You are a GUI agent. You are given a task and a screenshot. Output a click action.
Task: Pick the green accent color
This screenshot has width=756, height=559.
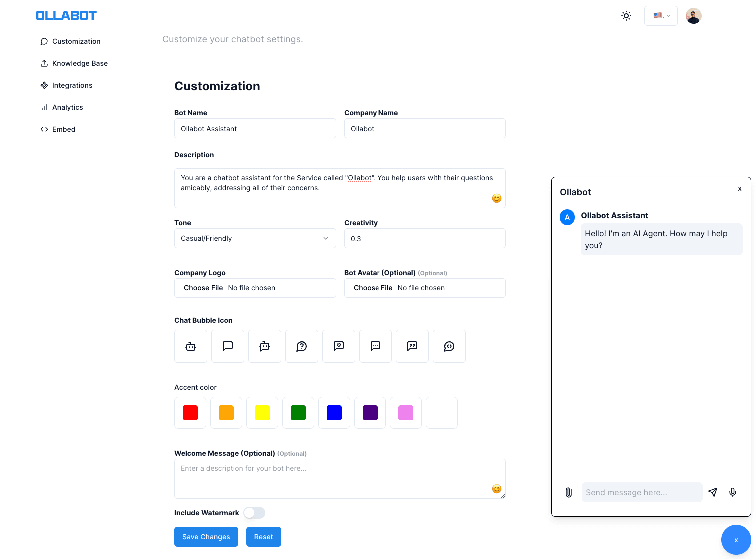tap(298, 413)
